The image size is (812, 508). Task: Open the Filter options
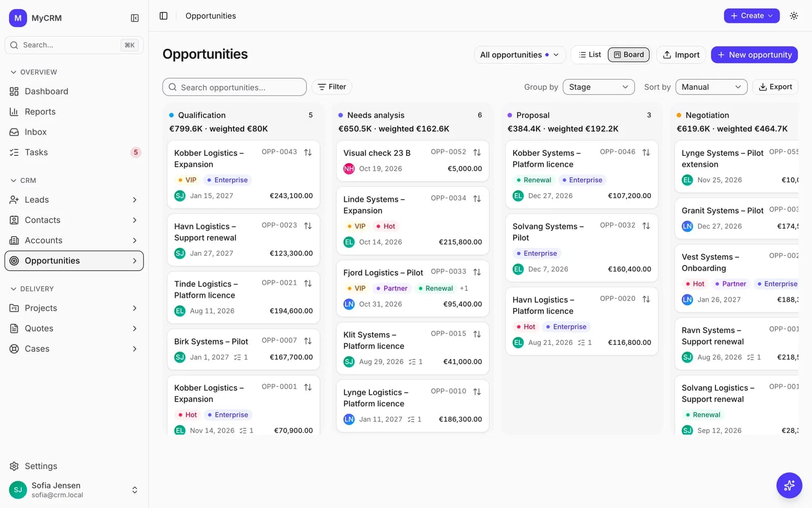coord(332,87)
